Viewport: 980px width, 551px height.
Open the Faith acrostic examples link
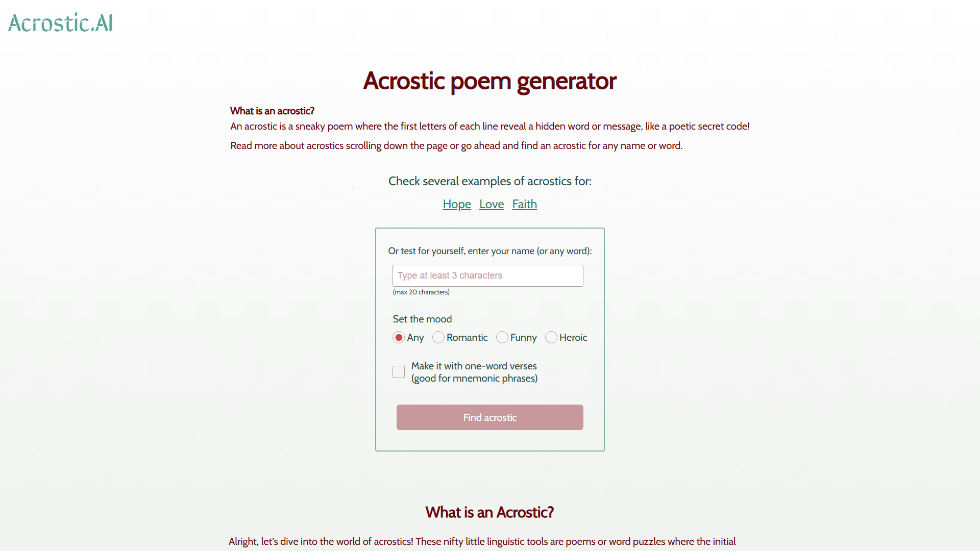[524, 204]
